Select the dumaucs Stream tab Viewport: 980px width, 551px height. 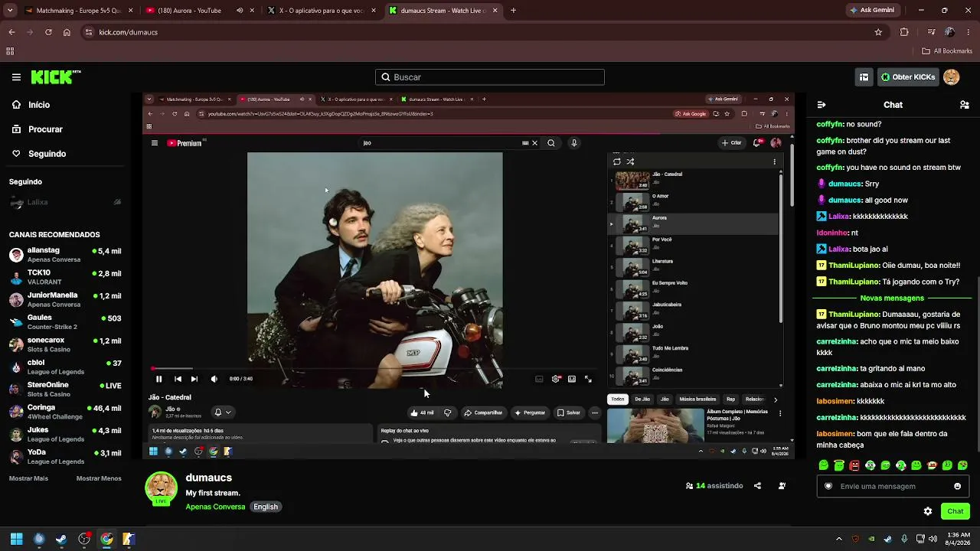[443, 11]
